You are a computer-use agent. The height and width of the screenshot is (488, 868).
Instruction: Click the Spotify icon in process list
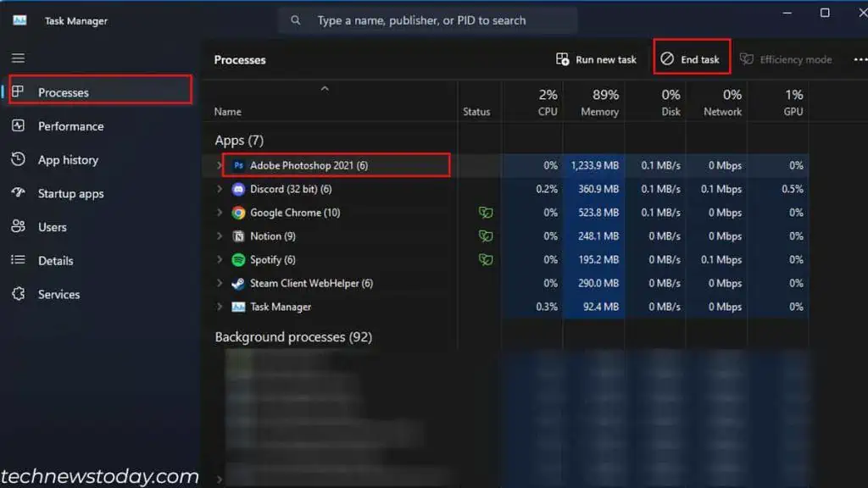pyautogui.click(x=238, y=260)
